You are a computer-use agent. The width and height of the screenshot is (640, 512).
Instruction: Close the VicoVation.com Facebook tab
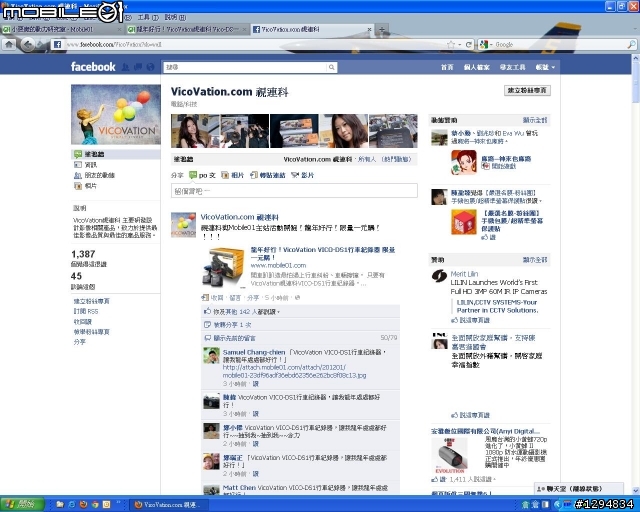click(369, 29)
